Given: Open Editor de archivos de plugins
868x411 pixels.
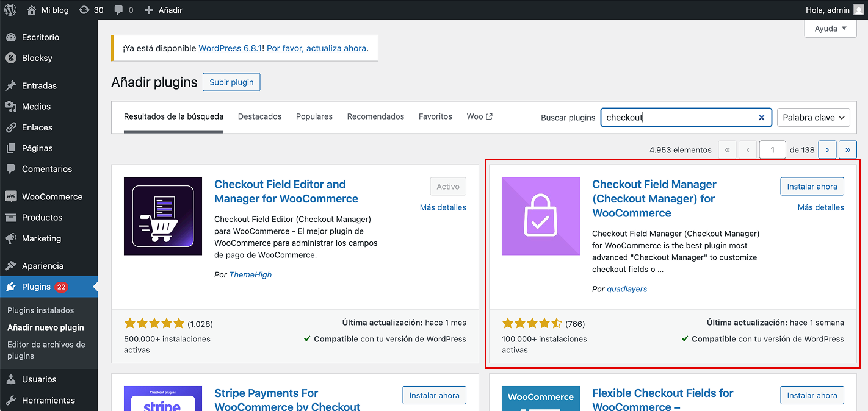Looking at the screenshot, I should tap(46, 350).
